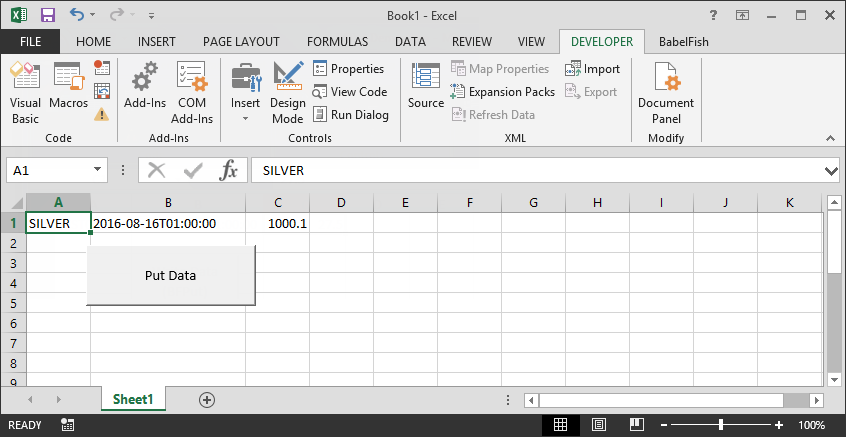Switch to Page Layout view in status bar
Viewport: 846px width, 437px height.
click(596, 425)
